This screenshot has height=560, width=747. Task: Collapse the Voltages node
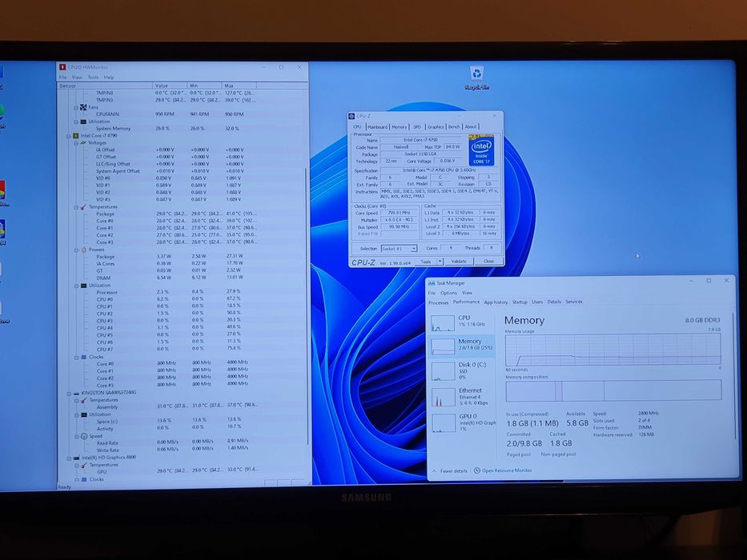click(x=76, y=143)
